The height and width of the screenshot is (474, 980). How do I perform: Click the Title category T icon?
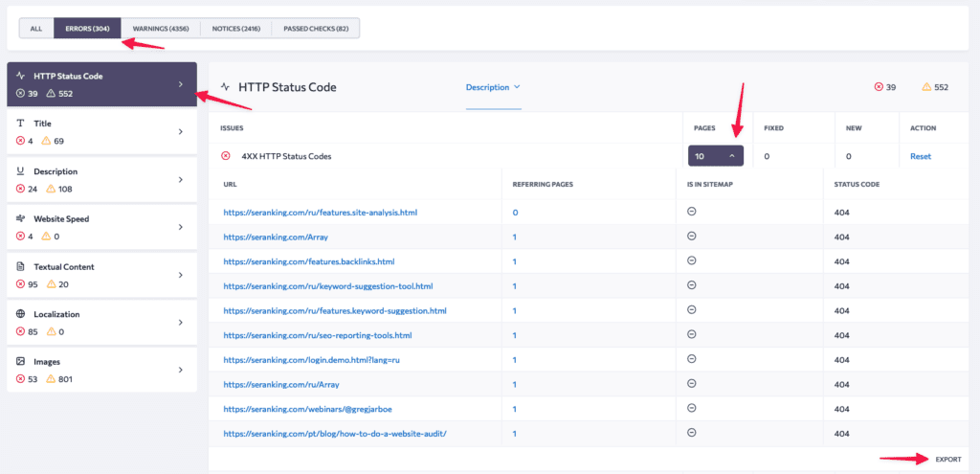(22, 124)
